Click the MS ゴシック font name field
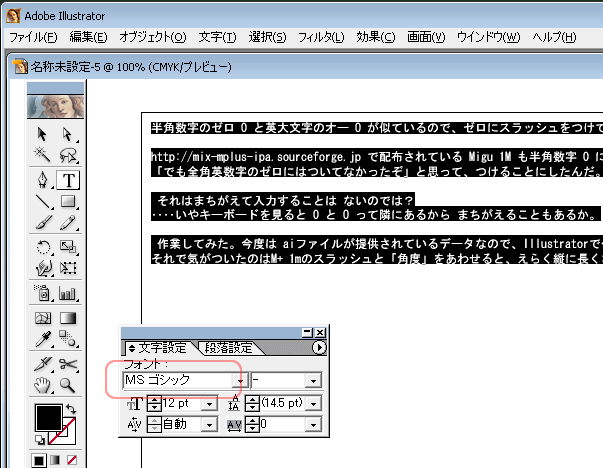Viewport: 603px width, 468px height. [178, 381]
